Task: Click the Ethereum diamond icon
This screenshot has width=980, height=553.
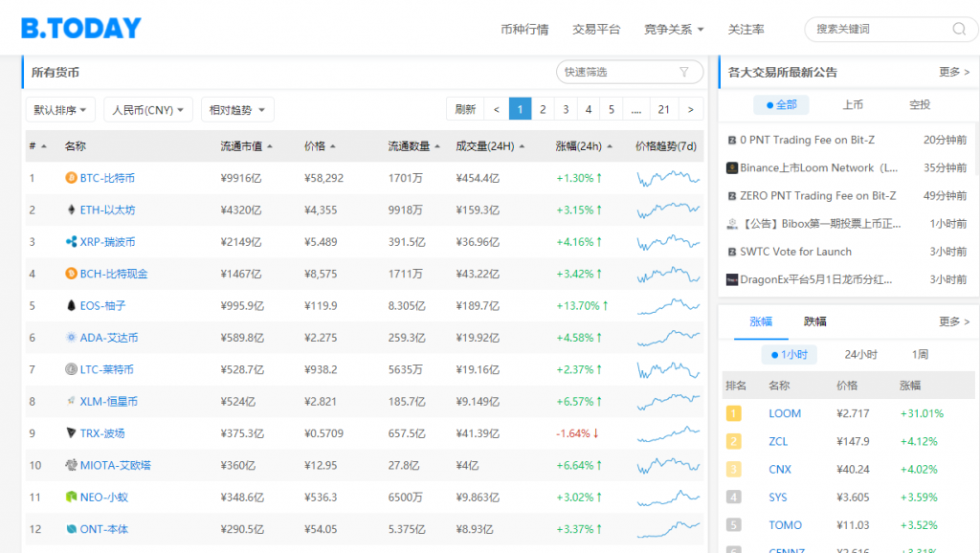Action: coord(71,210)
